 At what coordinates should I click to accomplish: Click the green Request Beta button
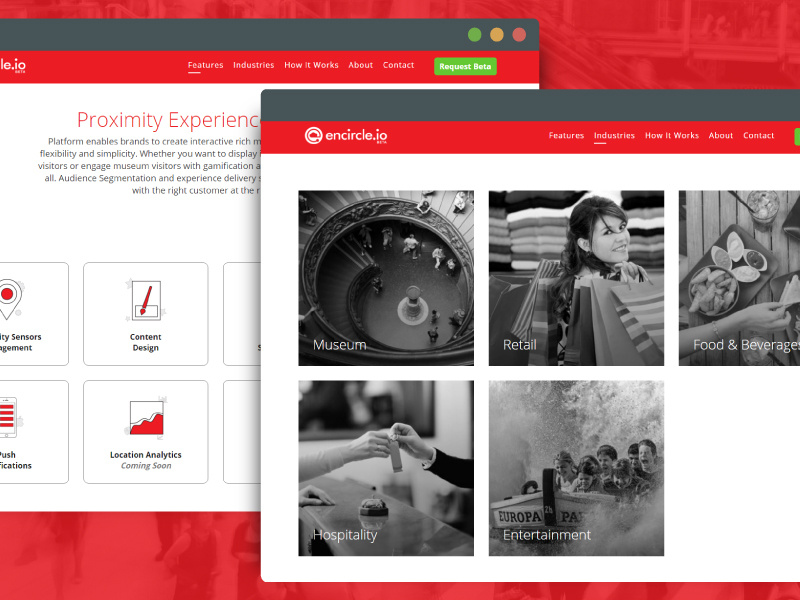[465, 66]
